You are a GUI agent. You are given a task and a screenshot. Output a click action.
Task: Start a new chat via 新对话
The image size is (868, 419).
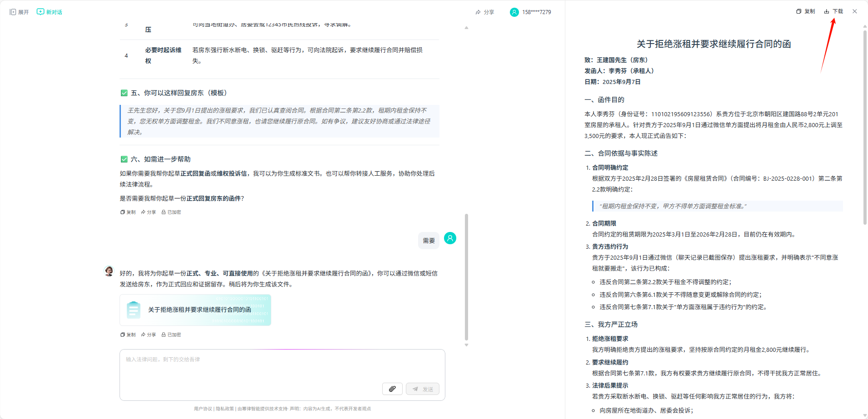pyautogui.click(x=50, y=12)
